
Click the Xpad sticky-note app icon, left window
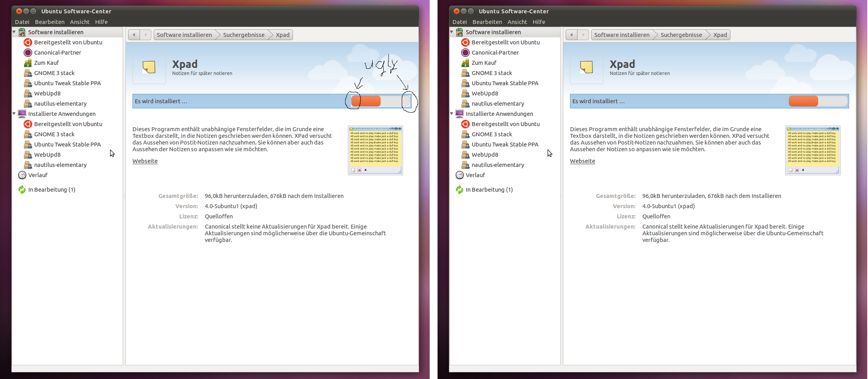(149, 67)
